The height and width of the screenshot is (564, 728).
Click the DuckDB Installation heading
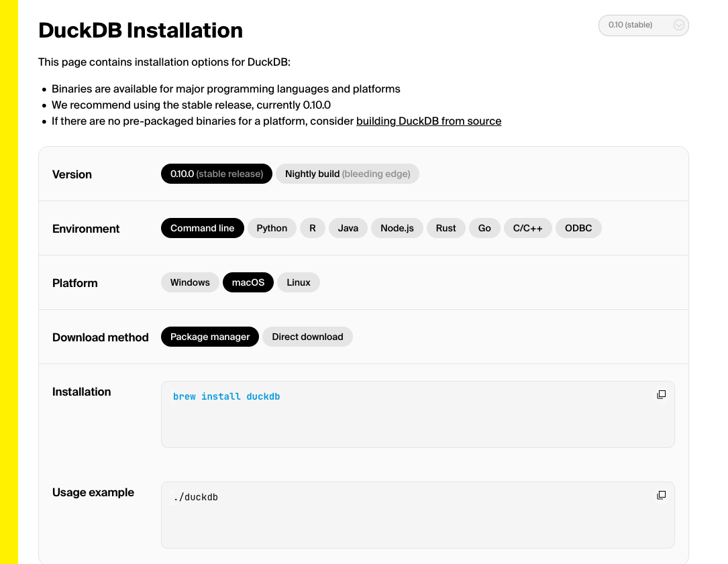tap(140, 30)
